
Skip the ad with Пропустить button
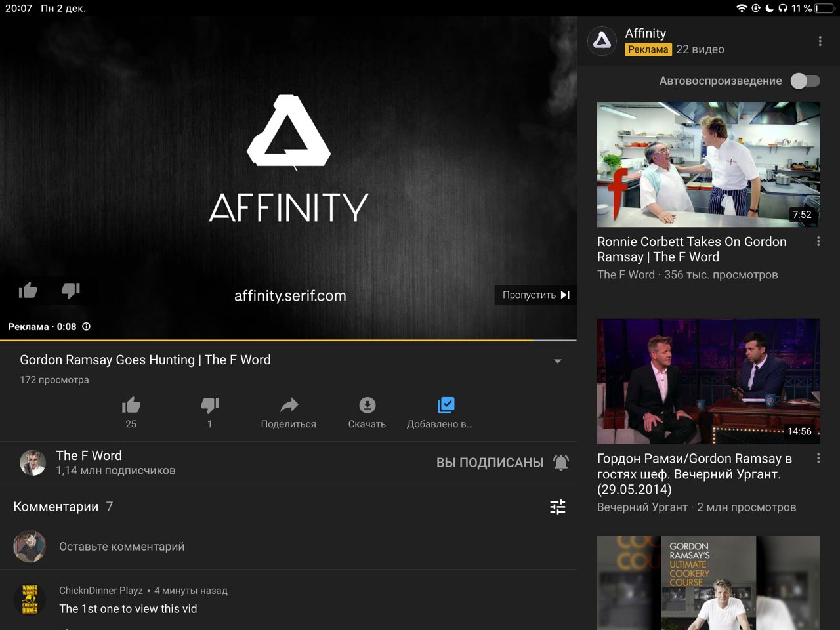click(x=535, y=295)
